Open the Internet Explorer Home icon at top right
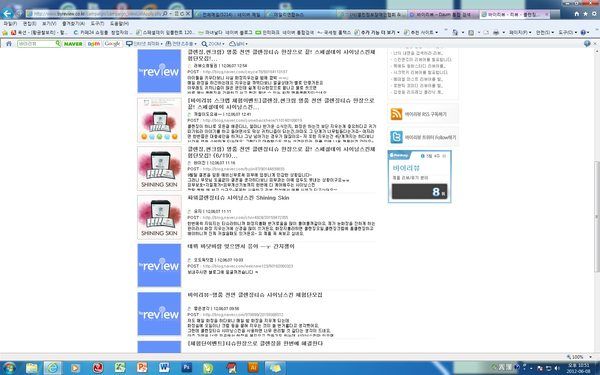The height and width of the screenshot is (375, 600). pos(577,14)
